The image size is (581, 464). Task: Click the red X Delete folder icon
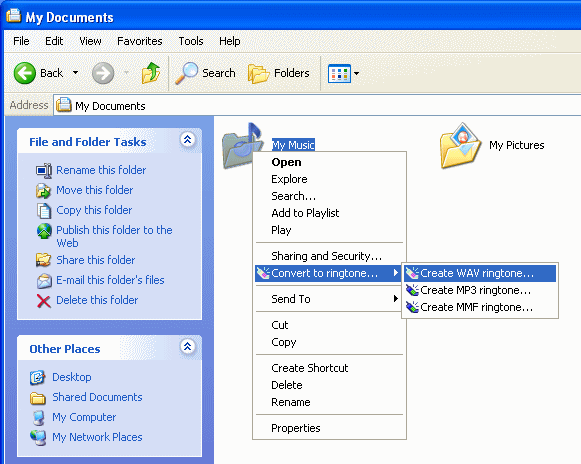[x=44, y=301]
